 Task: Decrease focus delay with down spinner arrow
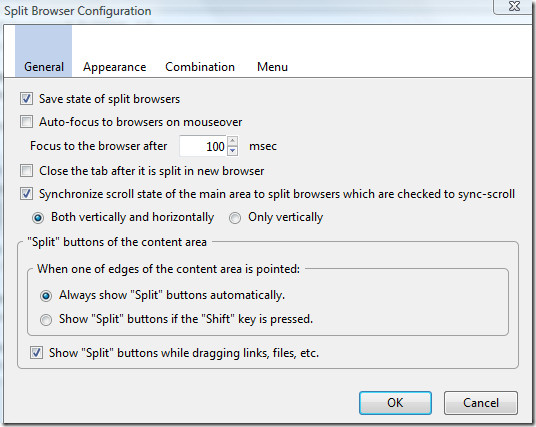click(x=232, y=151)
